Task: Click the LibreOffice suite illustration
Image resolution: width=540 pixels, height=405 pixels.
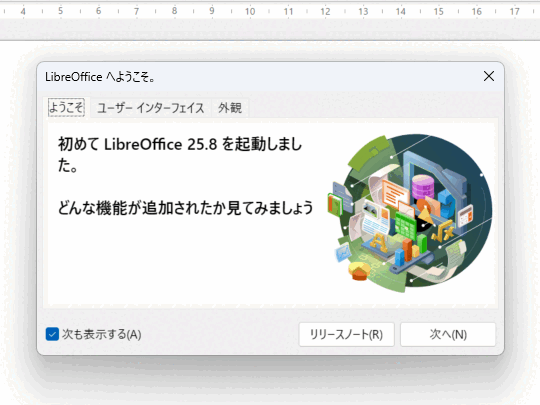Action: pos(410,213)
